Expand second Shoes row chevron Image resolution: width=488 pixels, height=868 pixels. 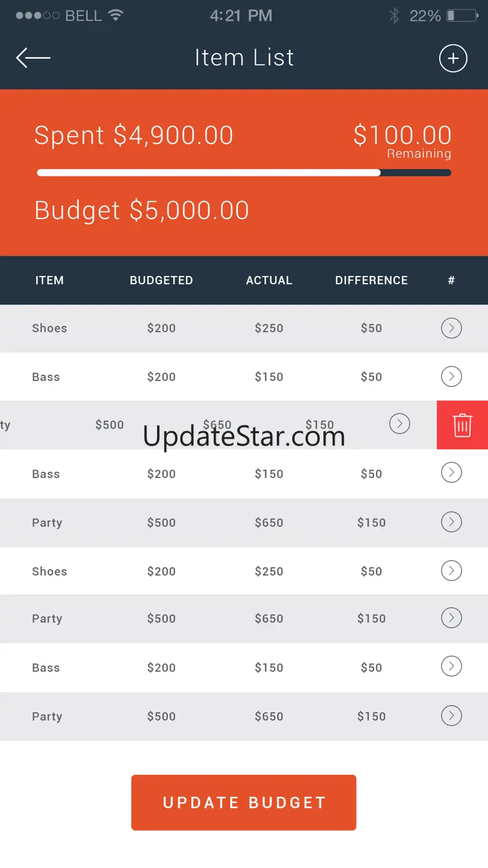tap(451, 570)
